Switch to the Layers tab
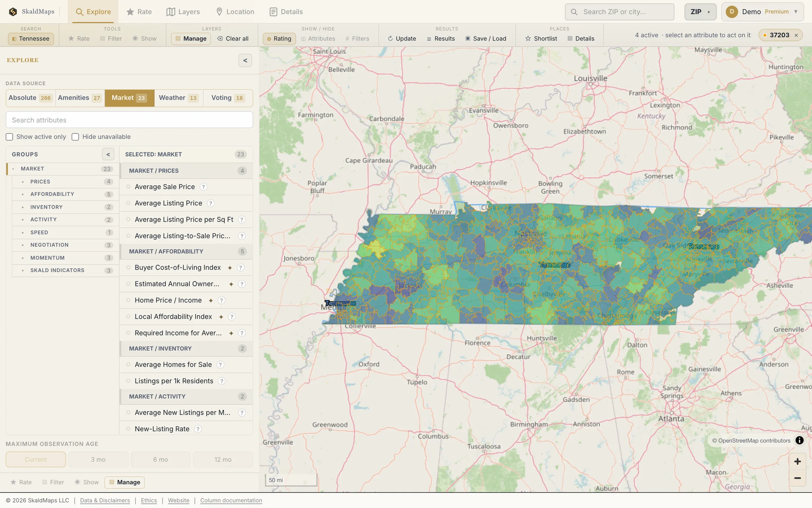 (x=183, y=12)
